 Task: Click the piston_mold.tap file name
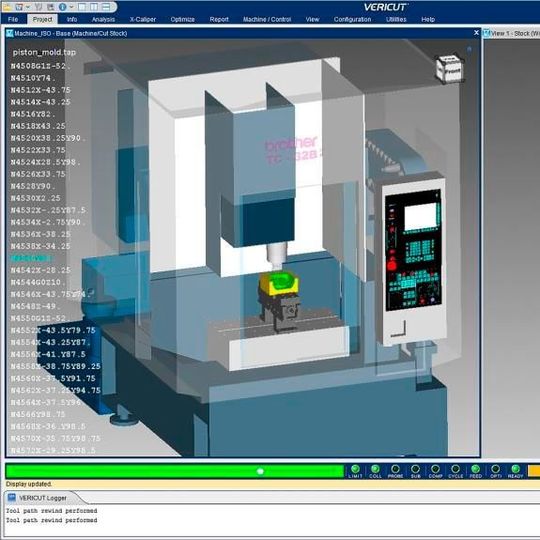pyautogui.click(x=44, y=52)
